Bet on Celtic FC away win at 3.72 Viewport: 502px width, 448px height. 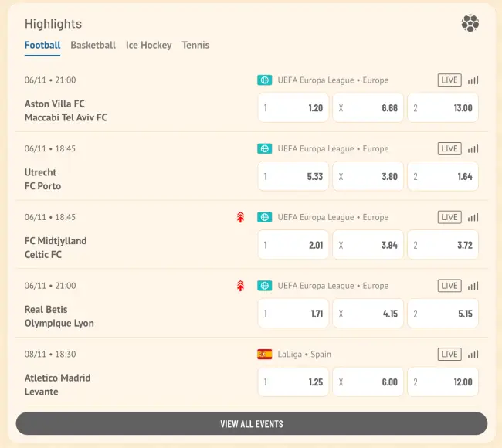(443, 245)
